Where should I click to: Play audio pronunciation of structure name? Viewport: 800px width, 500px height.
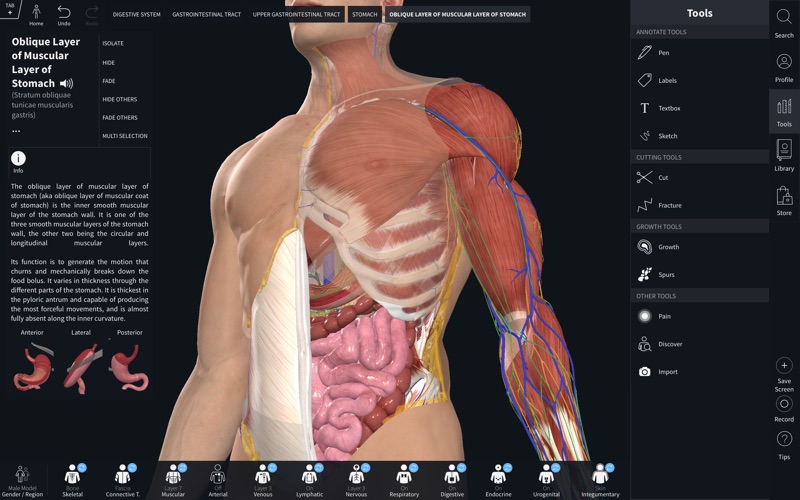point(66,83)
